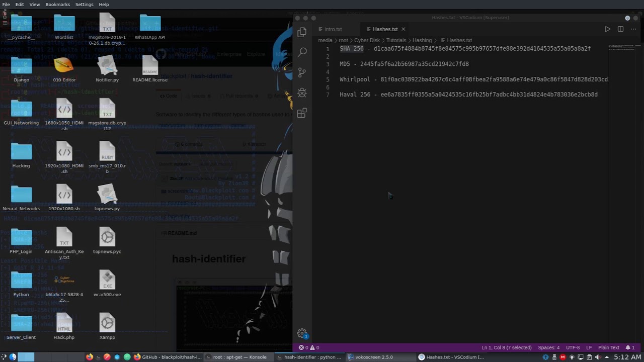
Task: Click the Haval 256 hash line
Action: point(468,94)
